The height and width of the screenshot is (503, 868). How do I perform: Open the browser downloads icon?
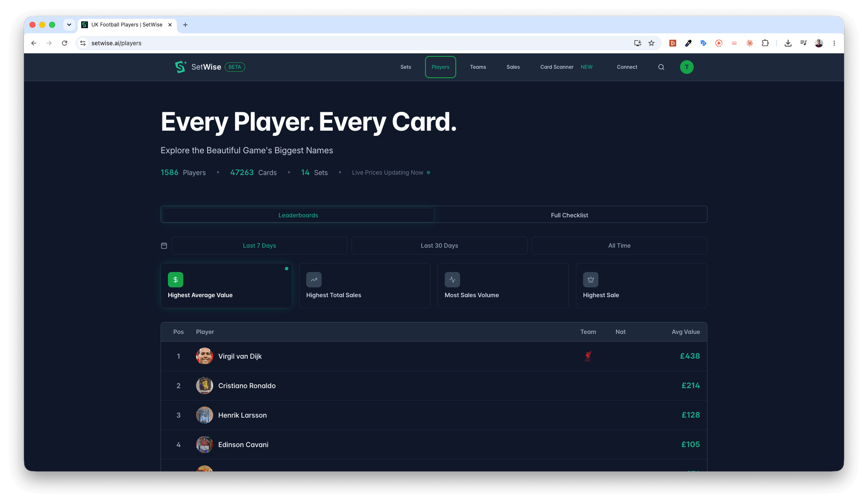click(788, 43)
